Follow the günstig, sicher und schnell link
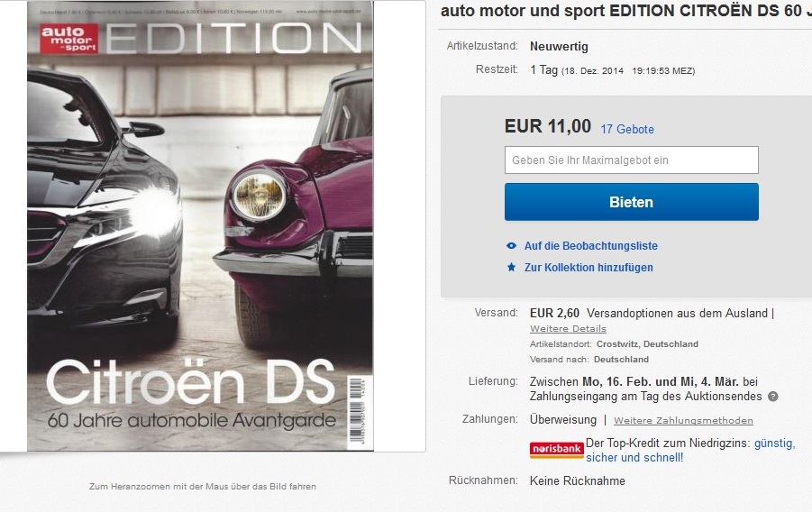The image size is (812, 512). click(690, 451)
